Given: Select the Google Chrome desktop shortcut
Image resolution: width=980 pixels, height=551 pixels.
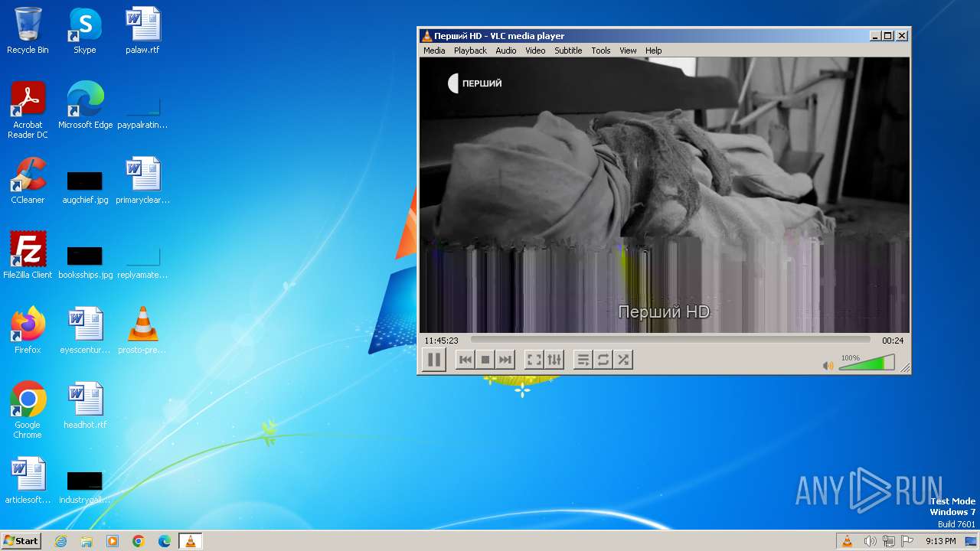Looking at the screenshot, I should click(x=28, y=410).
